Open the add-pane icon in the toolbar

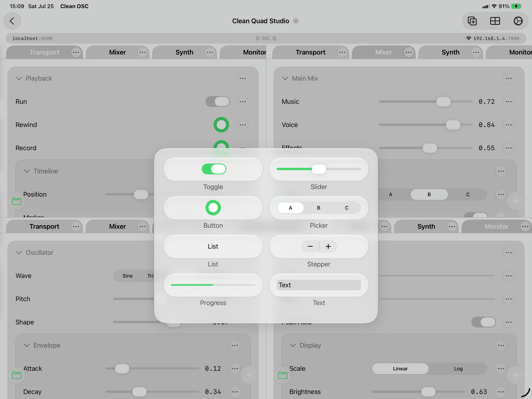coord(472,21)
